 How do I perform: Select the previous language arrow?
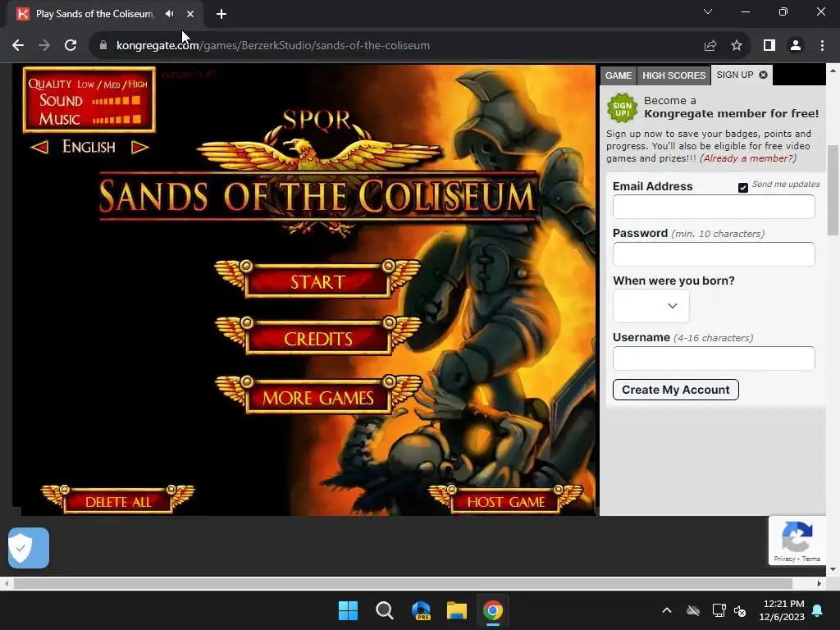point(39,147)
